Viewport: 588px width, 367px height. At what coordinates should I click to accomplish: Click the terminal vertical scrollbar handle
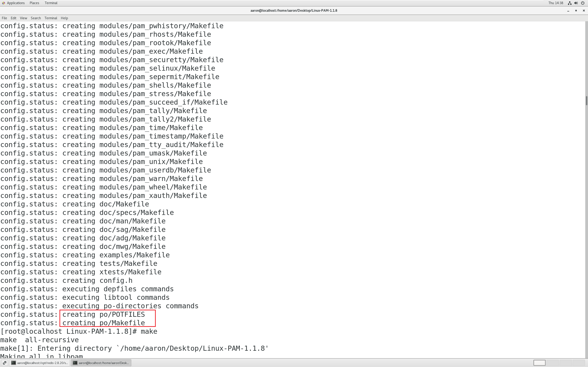pos(586,101)
